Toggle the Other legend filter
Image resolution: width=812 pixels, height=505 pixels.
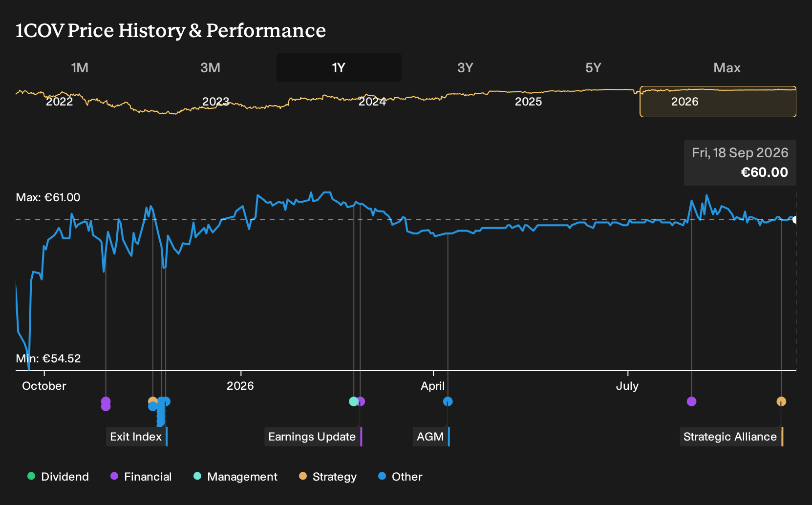coord(400,477)
